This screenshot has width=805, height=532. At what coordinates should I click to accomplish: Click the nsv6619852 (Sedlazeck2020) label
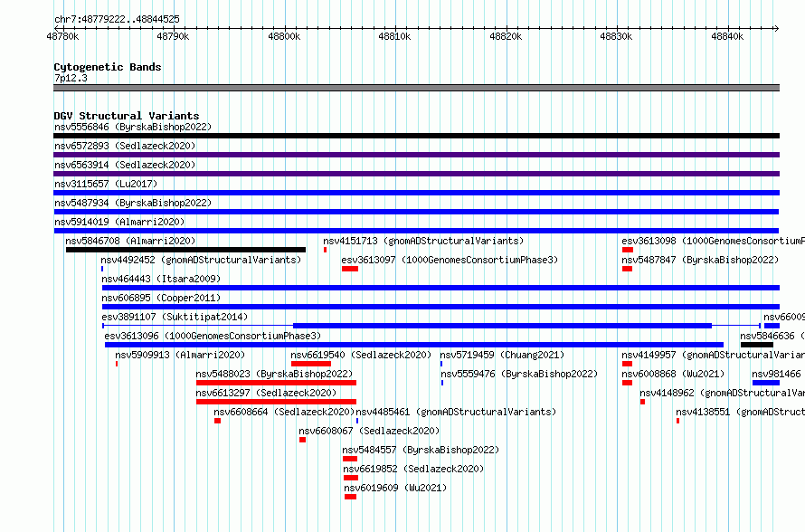pyautogui.click(x=413, y=469)
